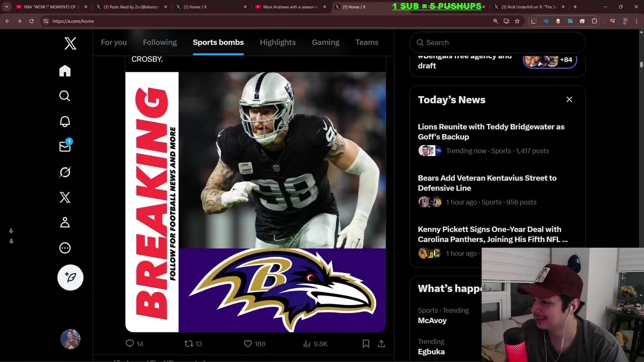Open new browser tab

click(x=575, y=7)
